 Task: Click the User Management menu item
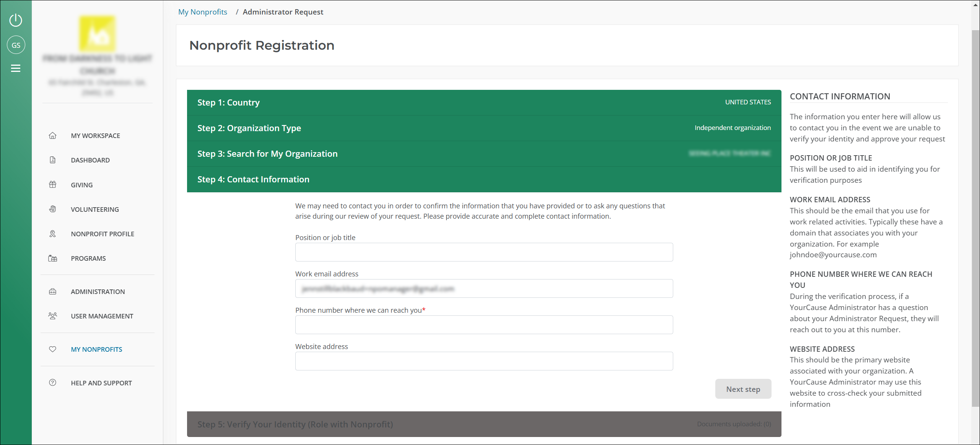click(x=102, y=316)
